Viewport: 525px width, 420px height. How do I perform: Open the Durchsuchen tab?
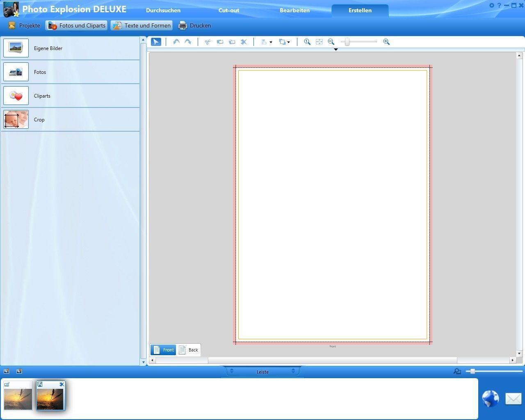coord(163,11)
